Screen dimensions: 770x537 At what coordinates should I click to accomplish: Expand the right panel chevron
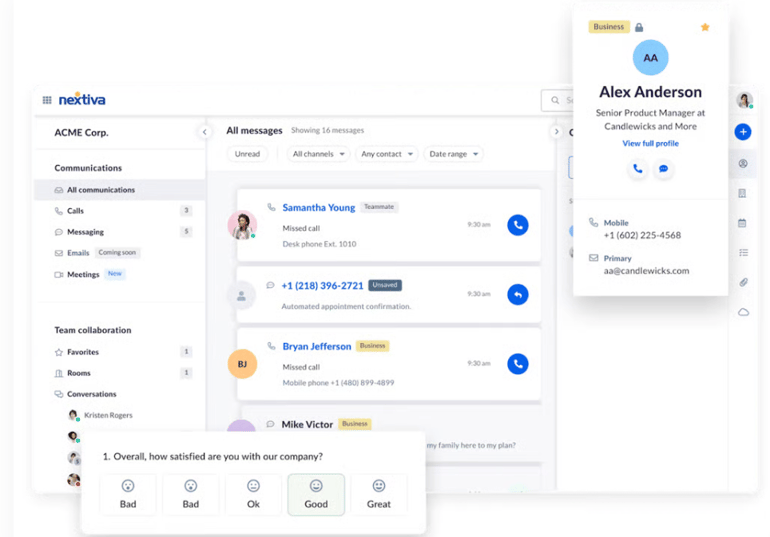coord(556,132)
